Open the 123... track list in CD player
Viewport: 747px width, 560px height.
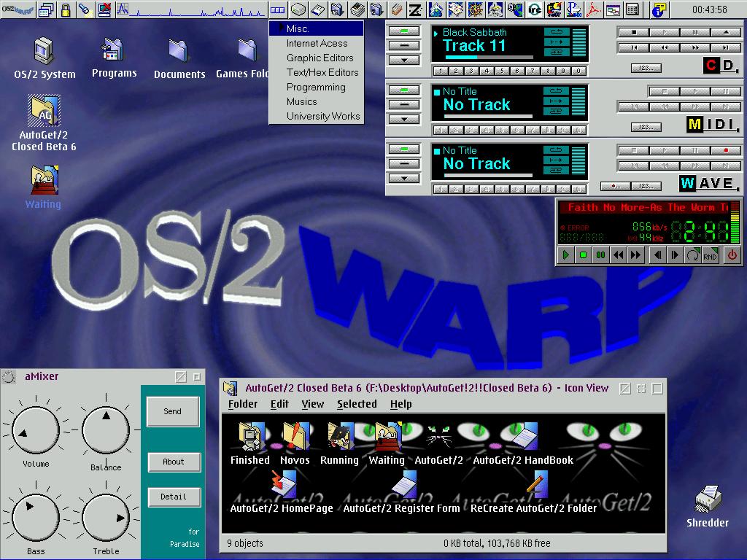(646, 68)
